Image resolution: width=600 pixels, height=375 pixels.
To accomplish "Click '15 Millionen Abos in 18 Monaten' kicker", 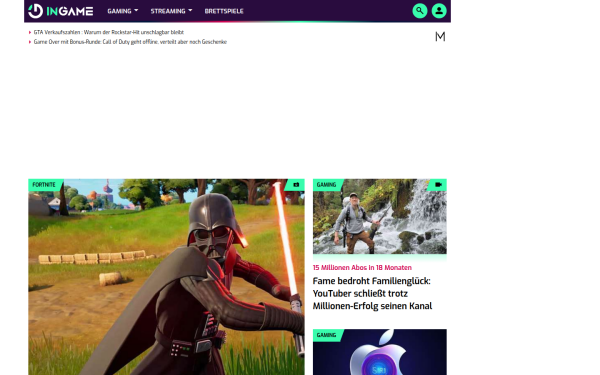I will pos(362,267).
